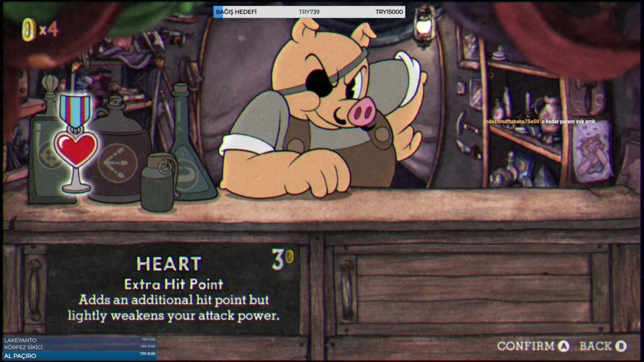Image resolution: width=644 pixels, height=362 pixels.
Task: Click the KÖRFEZ donor row
Action: coord(80,347)
